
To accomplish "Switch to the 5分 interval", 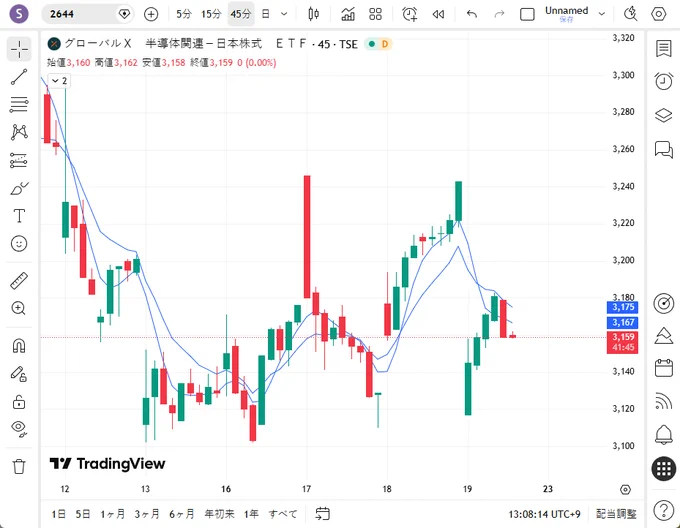I will 184,14.
